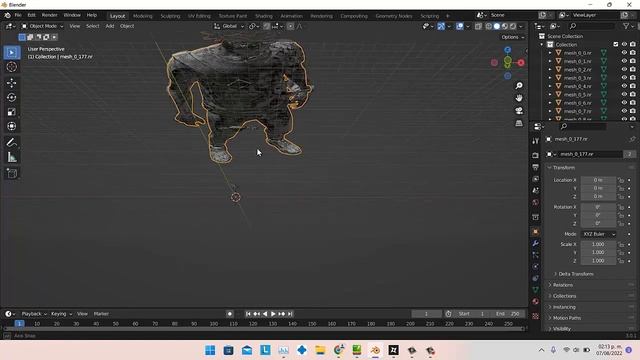Image resolution: width=640 pixels, height=360 pixels.
Task: Open the timeline Marker menu
Action: 101,314
